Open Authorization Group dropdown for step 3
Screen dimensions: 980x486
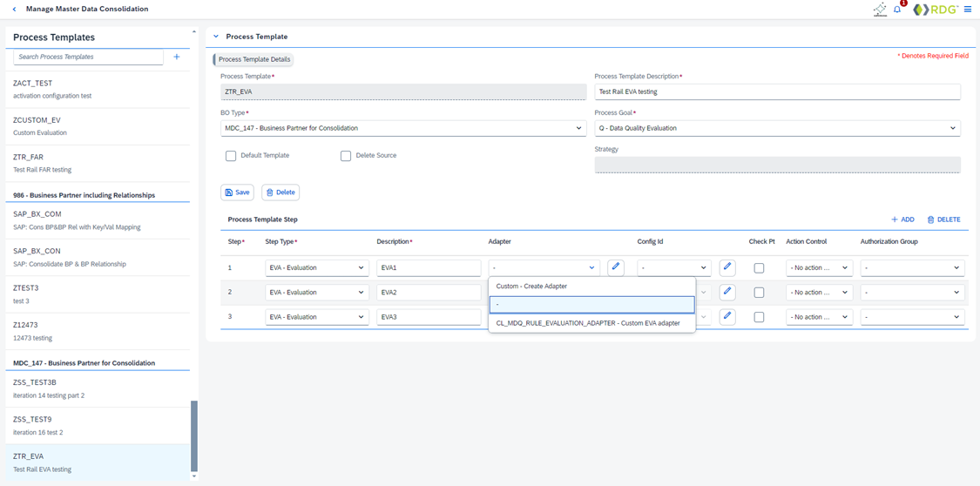pyautogui.click(x=913, y=317)
